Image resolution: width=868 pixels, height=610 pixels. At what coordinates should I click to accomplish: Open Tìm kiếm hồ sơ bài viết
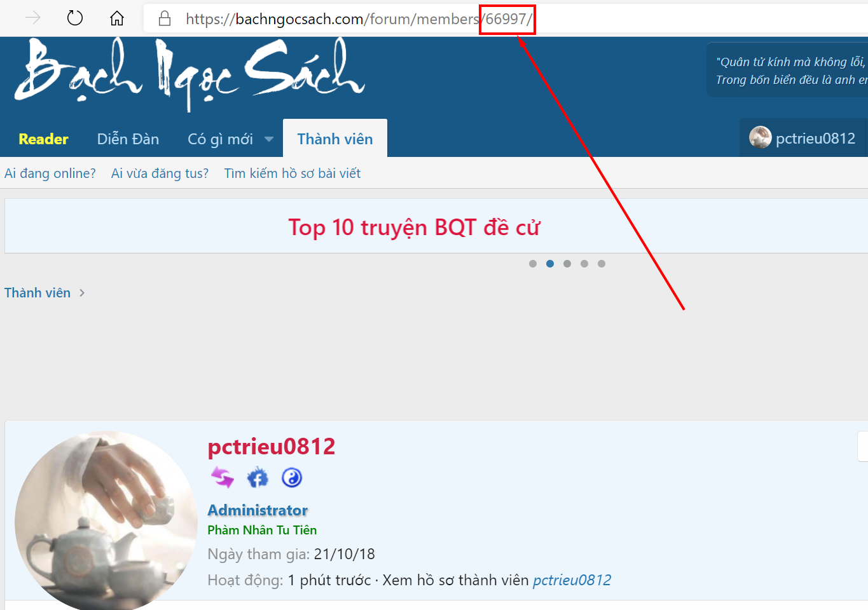pyautogui.click(x=292, y=173)
